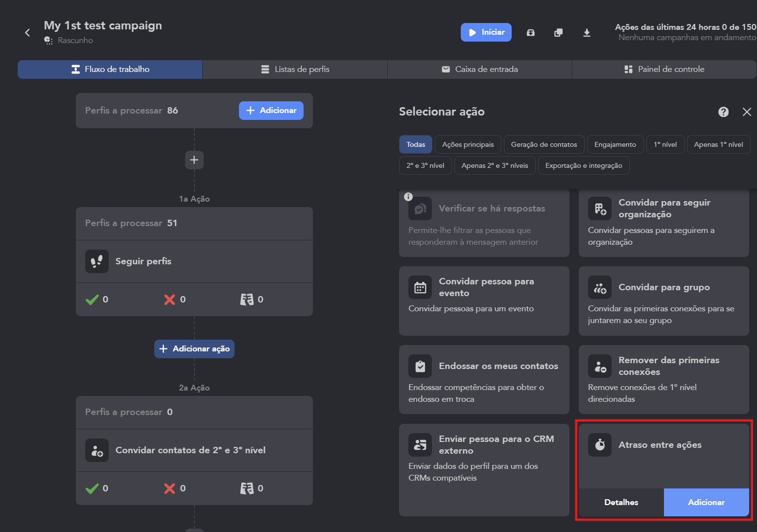Open help via the question mark icon
757x532 pixels.
pos(723,112)
